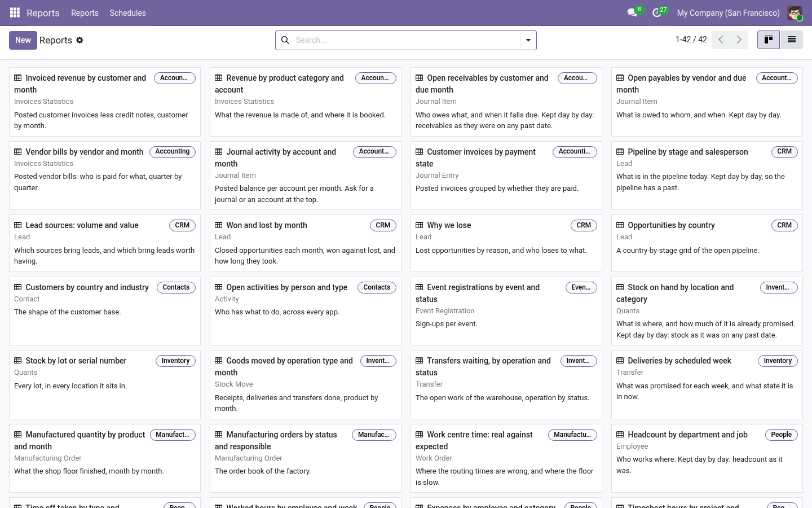Switch to list view
This screenshot has width=812, height=508.
792,40
